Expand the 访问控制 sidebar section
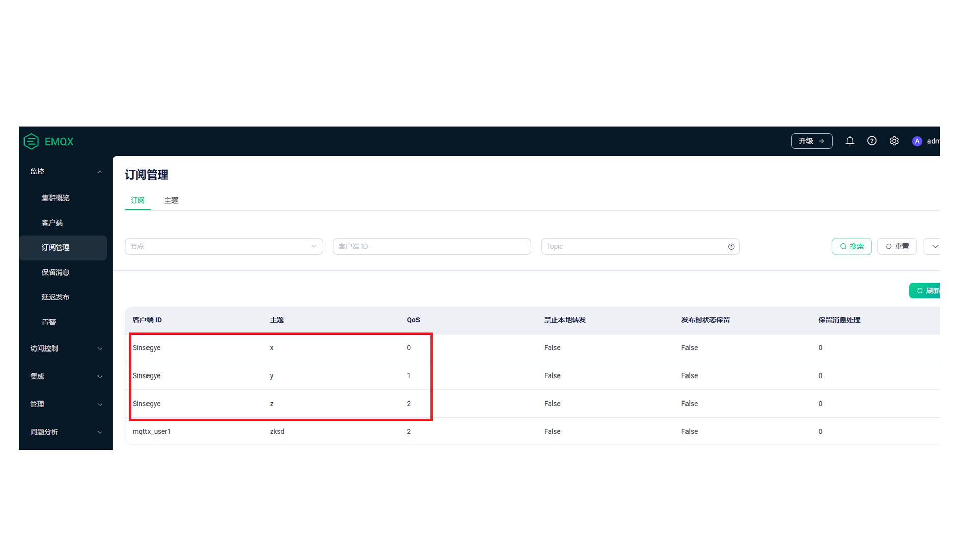 [65, 348]
